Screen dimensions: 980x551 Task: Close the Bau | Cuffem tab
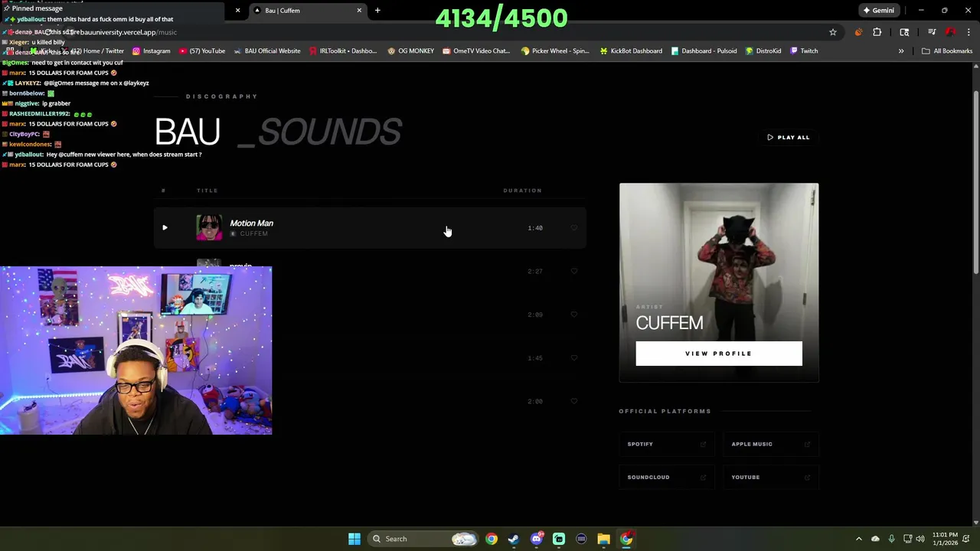[x=359, y=10]
